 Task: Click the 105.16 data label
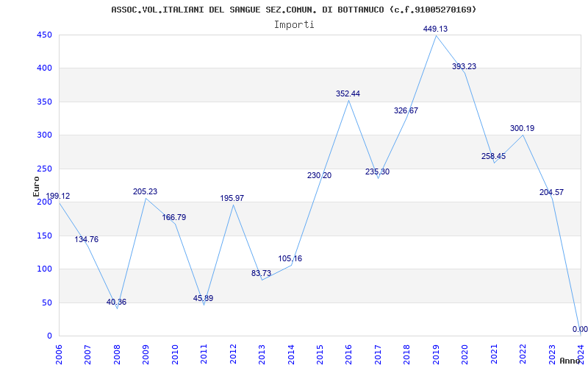pyautogui.click(x=290, y=259)
